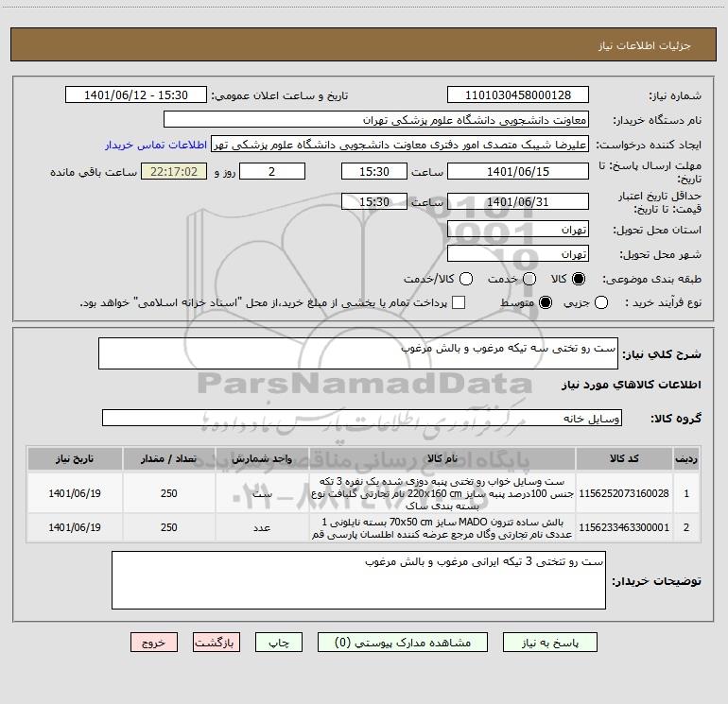Viewport: 728px width, 704px height.
Task: Click the تعداد / مقدار column header
Action: 169,459
